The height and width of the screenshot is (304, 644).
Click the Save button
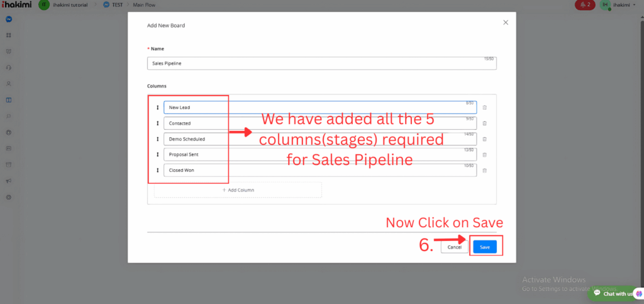[x=485, y=247]
